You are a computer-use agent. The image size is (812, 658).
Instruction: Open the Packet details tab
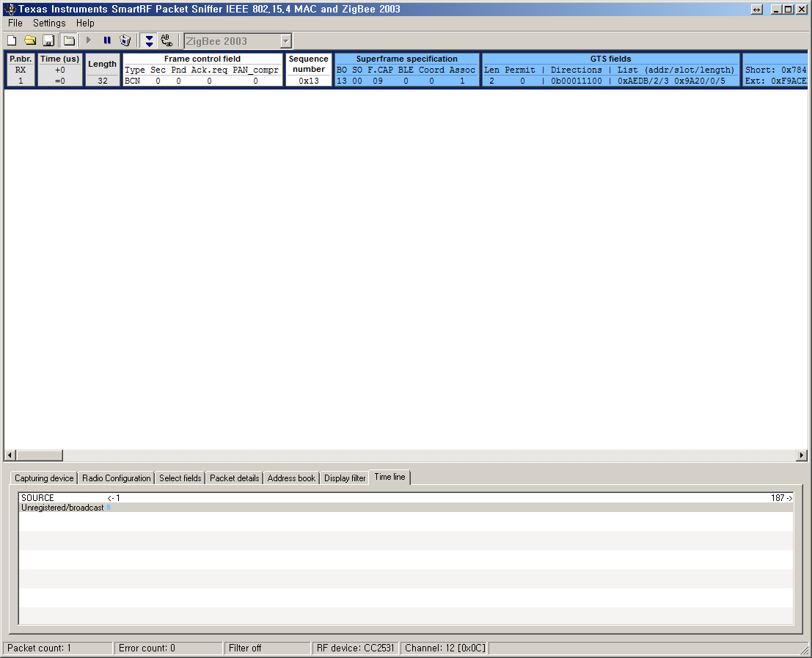tap(234, 478)
